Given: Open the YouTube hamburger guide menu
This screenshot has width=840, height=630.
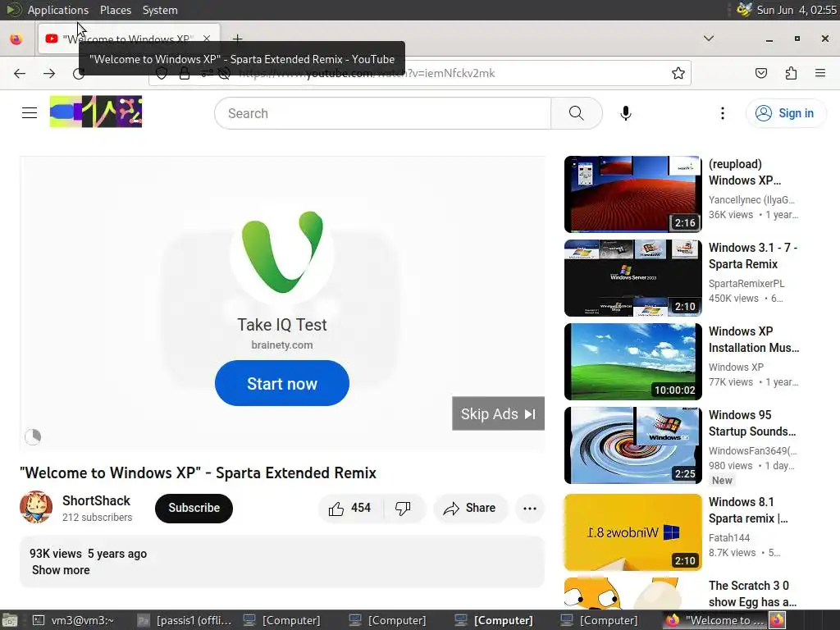Looking at the screenshot, I should pyautogui.click(x=30, y=113).
